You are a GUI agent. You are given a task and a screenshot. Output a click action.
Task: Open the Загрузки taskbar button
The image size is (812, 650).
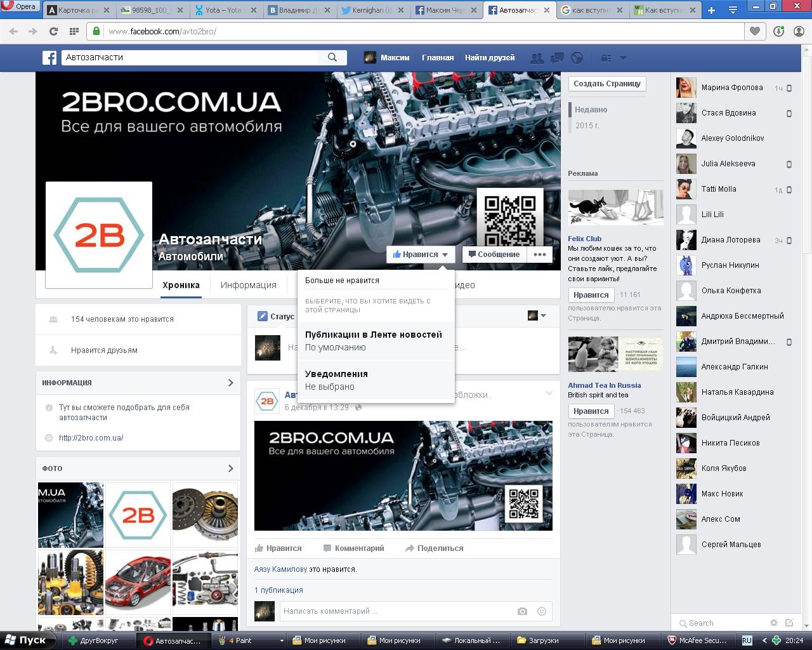(x=547, y=640)
